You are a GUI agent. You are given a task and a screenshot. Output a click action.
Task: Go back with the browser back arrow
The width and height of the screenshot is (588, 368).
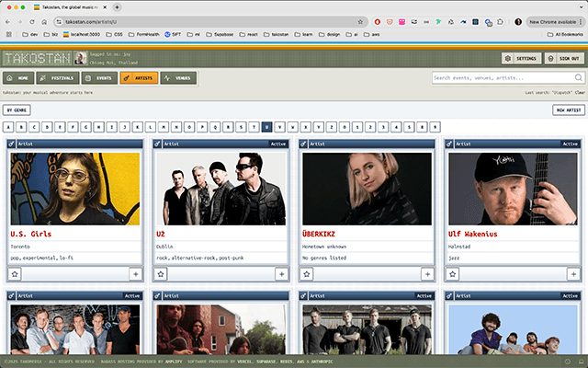[8, 22]
